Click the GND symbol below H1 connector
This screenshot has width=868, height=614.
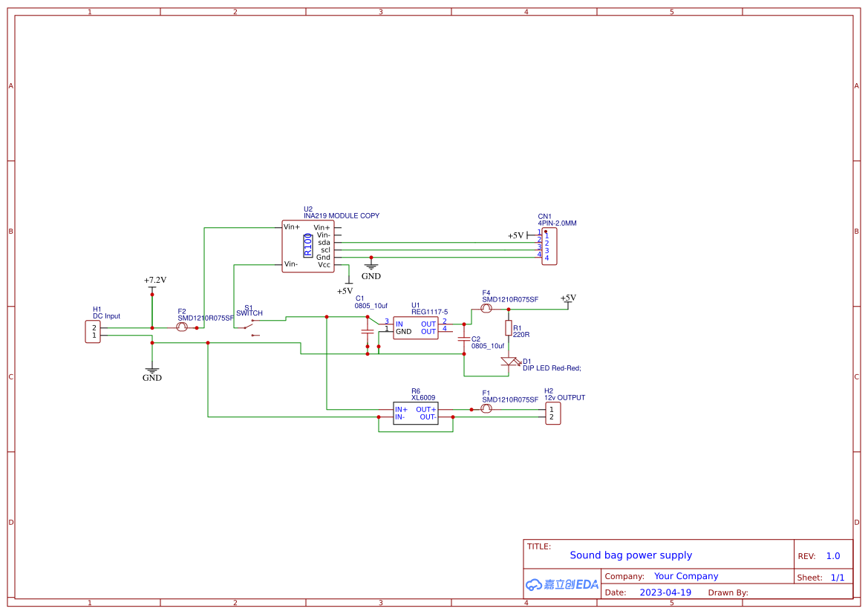(151, 371)
